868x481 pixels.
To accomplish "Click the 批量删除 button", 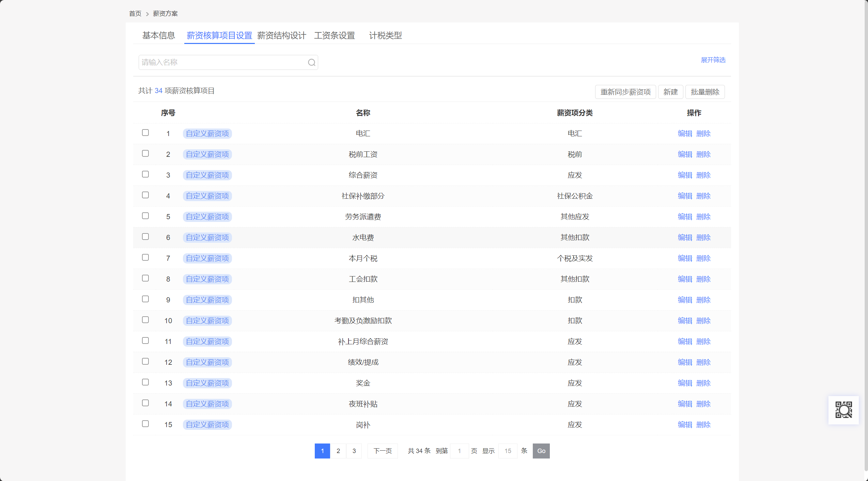I will tap(705, 92).
